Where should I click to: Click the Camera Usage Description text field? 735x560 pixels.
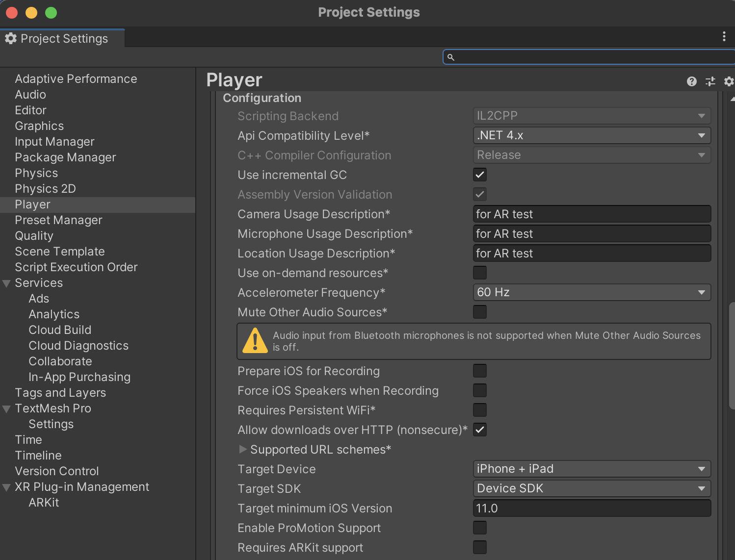(591, 214)
